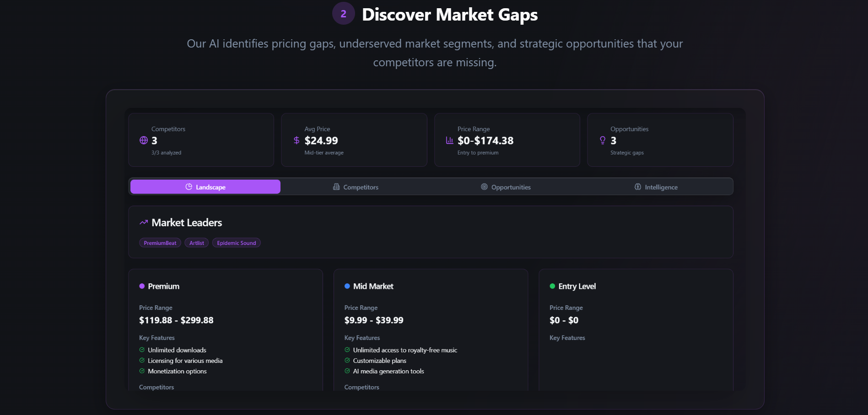The width and height of the screenshot is (868, 415).
Task: Open the Intelligence tab
Action: [656, 187]
